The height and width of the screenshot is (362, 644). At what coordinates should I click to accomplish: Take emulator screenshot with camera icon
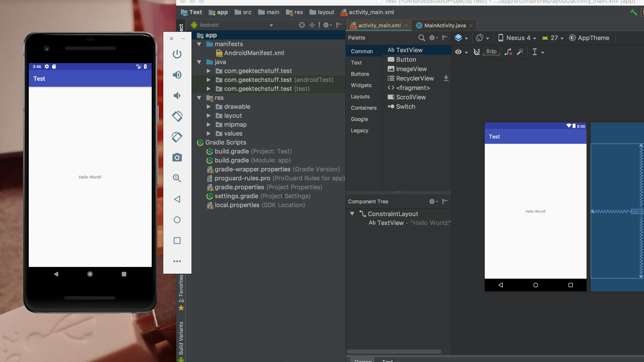point(177,158)
